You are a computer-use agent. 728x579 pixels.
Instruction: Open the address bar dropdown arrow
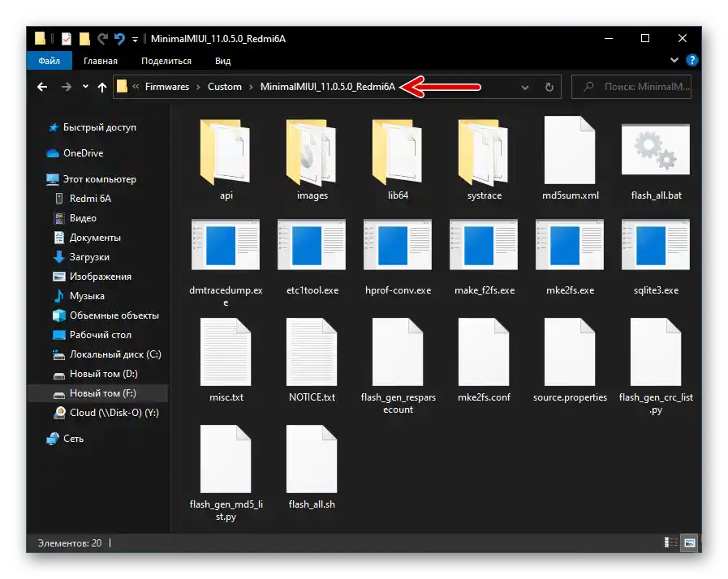(523, 87)
